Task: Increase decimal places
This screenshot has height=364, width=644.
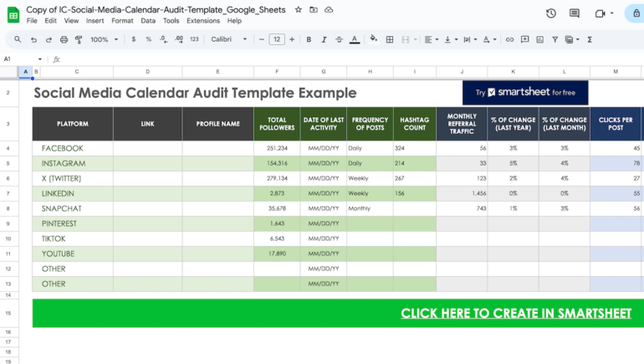Action: (179, 39)
